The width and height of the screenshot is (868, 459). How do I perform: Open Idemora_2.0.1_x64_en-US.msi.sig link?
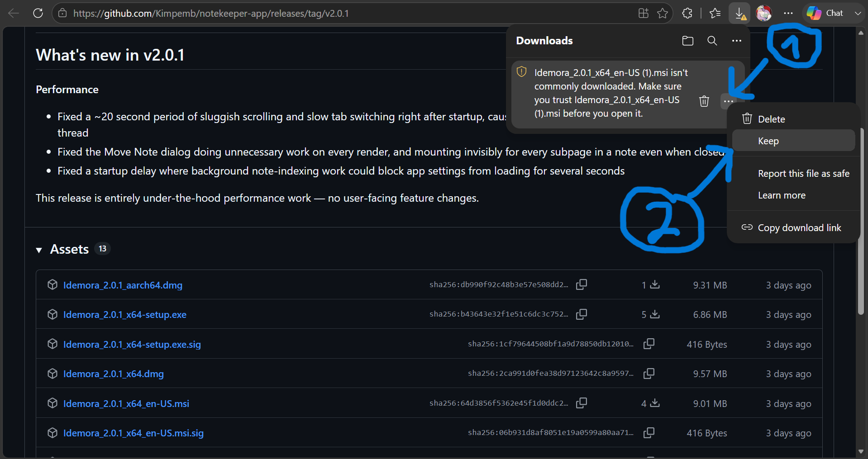(134, 433)
